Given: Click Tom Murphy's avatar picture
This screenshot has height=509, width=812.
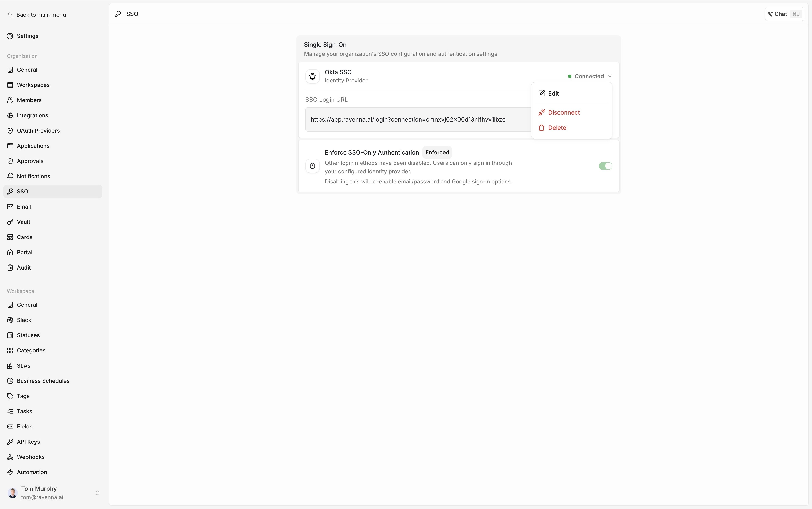Looking at the screenshot, I should tap(12, 493).
